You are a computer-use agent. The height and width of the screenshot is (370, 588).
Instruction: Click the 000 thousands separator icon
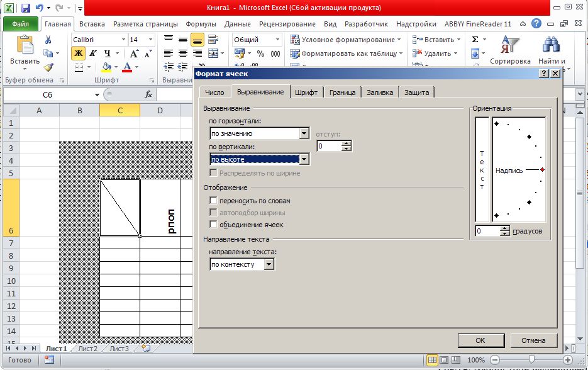point(275,53)
